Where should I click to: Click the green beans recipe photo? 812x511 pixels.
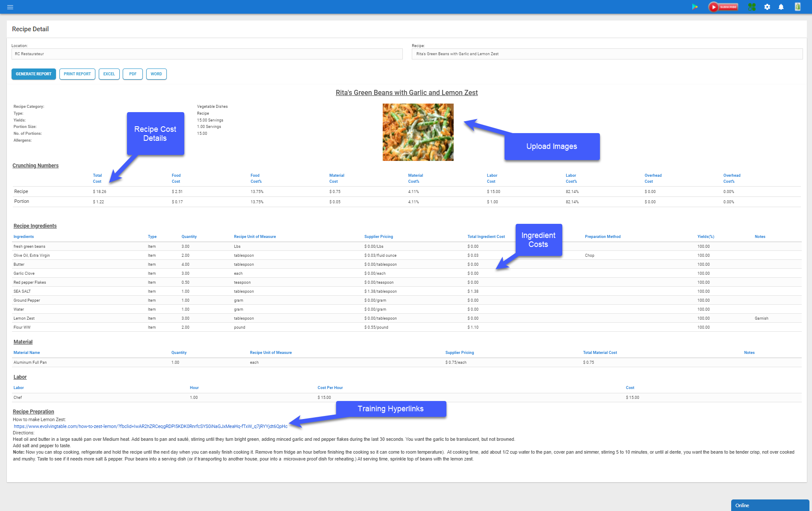418,132
